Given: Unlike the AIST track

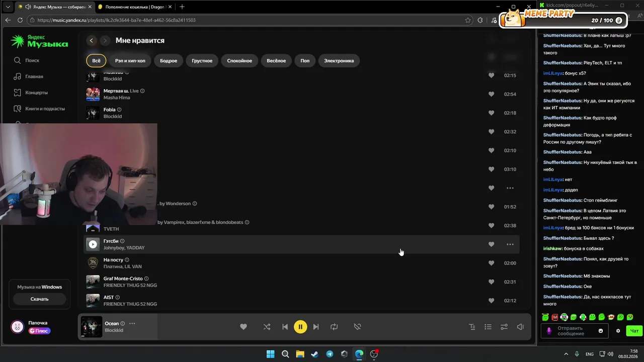Looking at the screenshot, I should 491,300.
